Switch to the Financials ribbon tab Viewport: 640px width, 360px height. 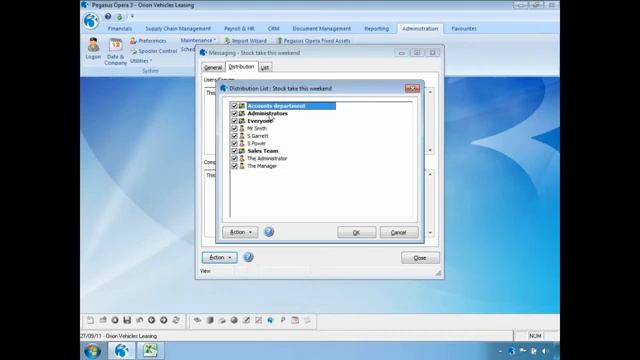click(120, 29)
